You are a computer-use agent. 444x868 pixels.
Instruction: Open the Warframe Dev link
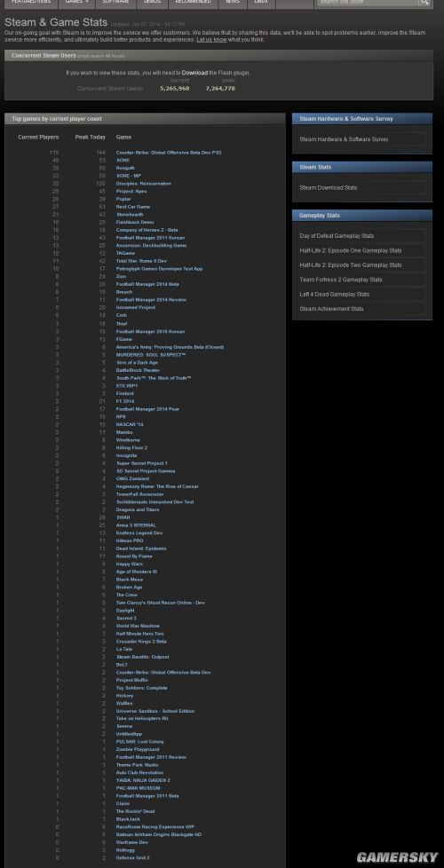pyautogui.click(x=131, y=842)
